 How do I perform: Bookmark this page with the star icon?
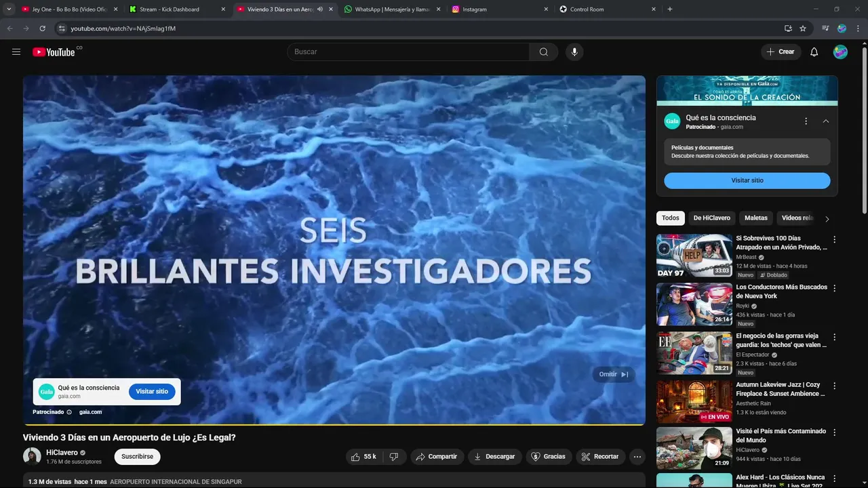803,28
